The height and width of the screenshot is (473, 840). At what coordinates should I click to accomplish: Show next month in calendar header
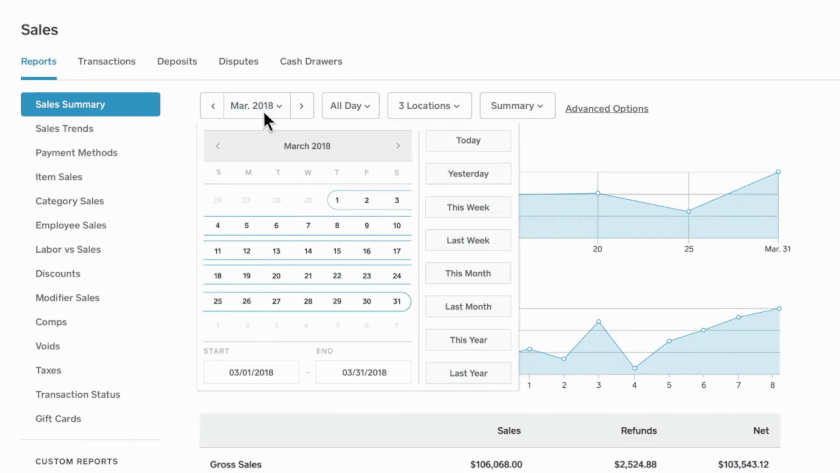pyautogui.click(x=398, y=146)
